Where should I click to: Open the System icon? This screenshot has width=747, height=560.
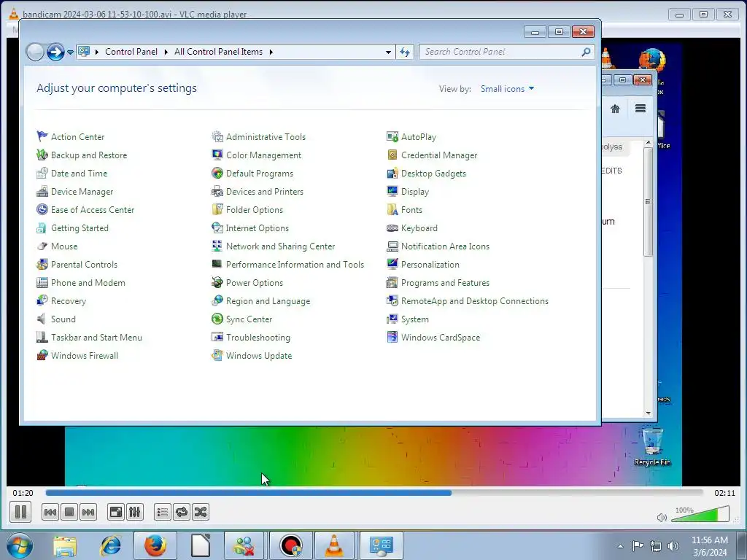(392, 319)
